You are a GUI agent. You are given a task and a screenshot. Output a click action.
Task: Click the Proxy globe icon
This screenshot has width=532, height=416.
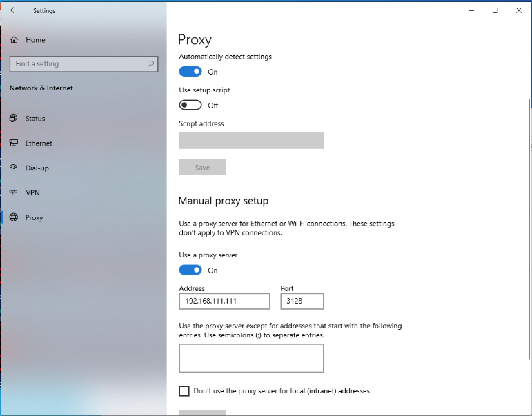(14, 217)
